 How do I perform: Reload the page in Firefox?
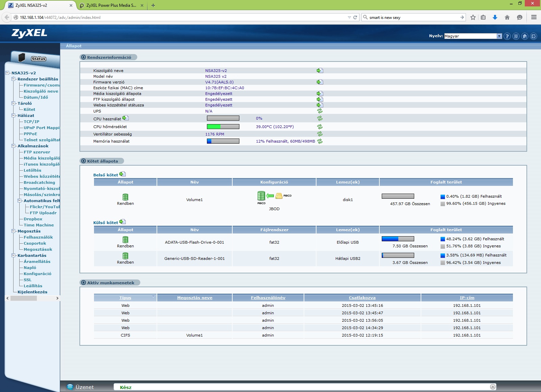tap(355, 17)
